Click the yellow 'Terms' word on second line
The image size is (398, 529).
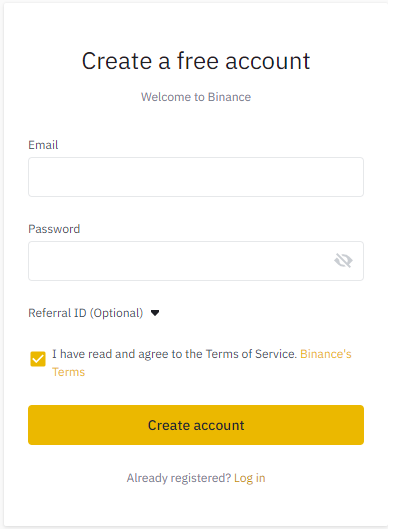click(x=68, y=372)
